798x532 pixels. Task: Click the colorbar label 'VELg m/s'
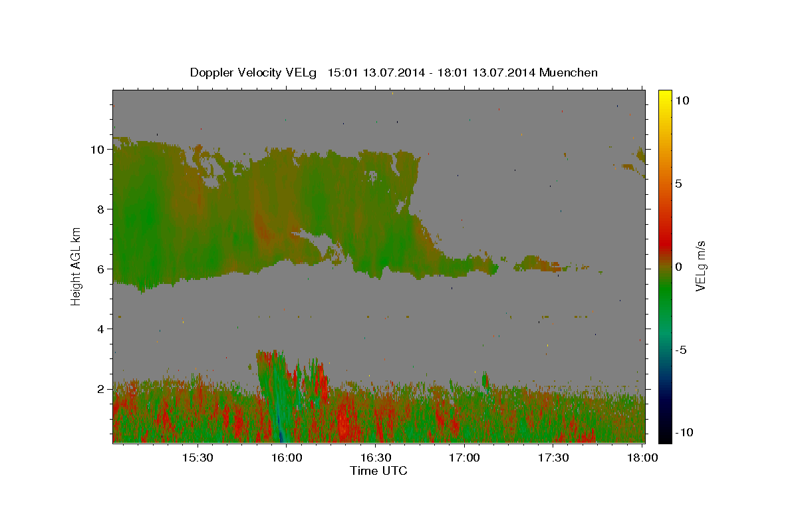point(700,265)
